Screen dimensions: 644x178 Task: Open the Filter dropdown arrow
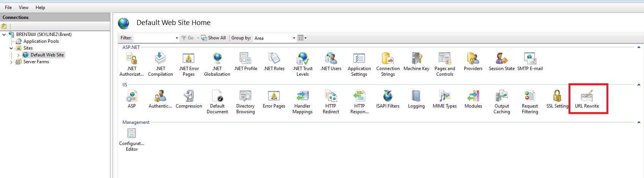pos(177,38)
